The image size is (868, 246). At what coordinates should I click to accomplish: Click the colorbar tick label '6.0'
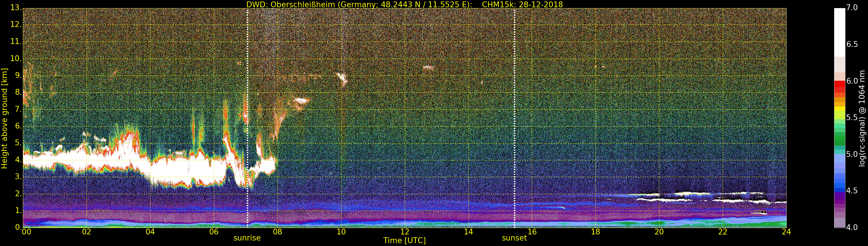(x=852, y=81)
